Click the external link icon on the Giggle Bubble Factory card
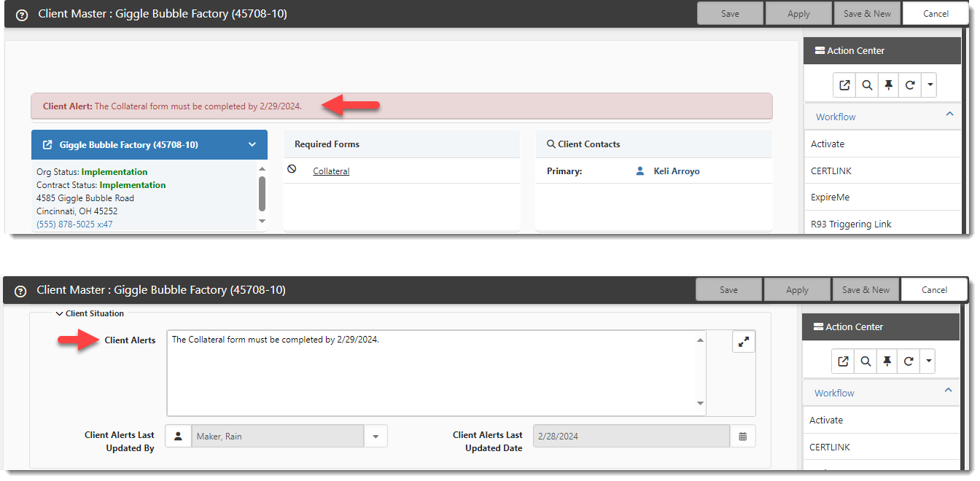 pyautogui.click(x=47, y=145)
